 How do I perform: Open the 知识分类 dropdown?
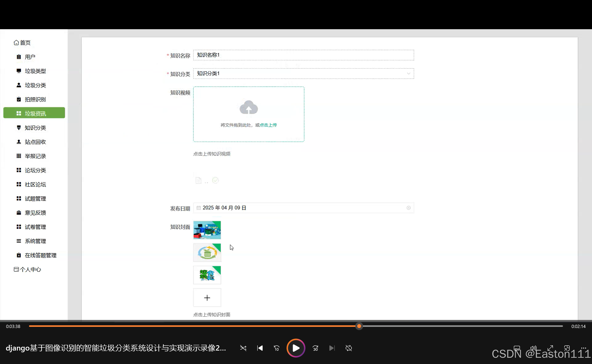pos(304,74)
